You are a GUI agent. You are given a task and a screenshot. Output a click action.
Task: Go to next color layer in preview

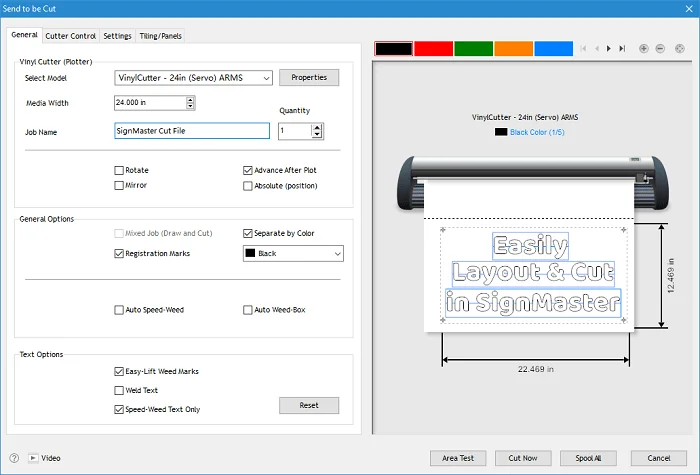point(608,48)
